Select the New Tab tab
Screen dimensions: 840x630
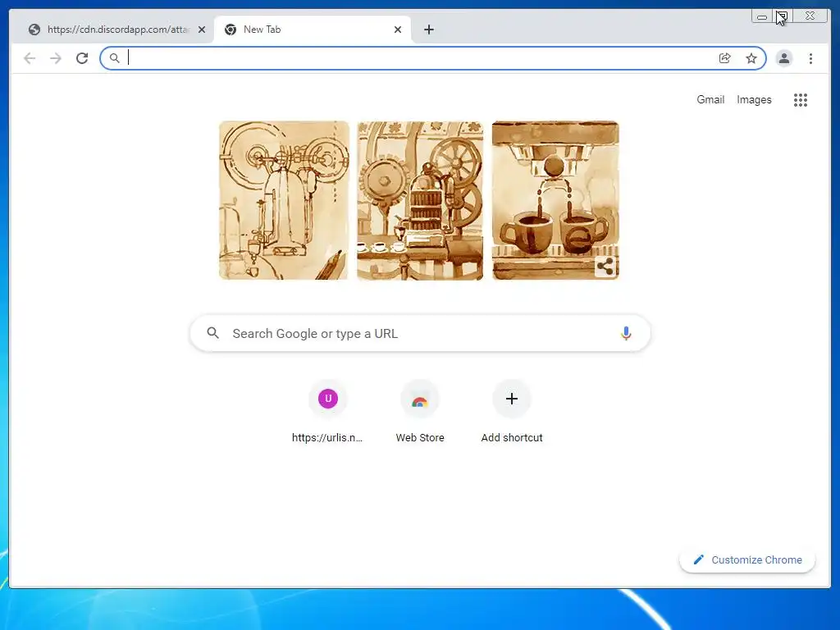pos(313,30)
